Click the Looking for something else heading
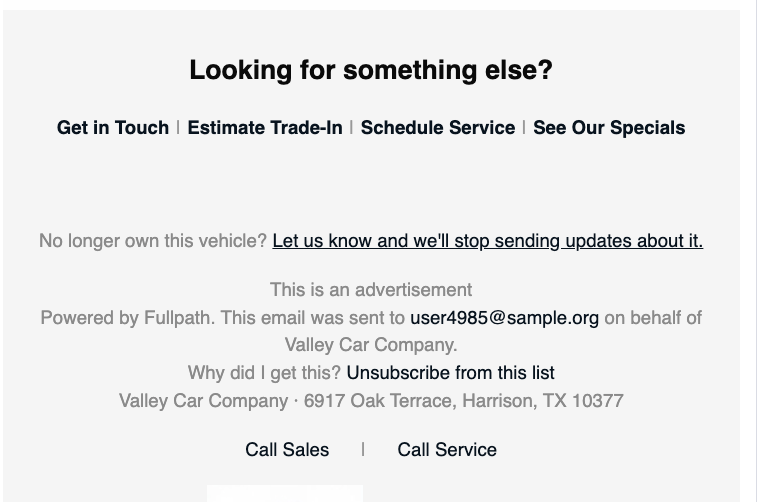Image resolution: width=758 pixels, height=502 pixels. [371, 70]
